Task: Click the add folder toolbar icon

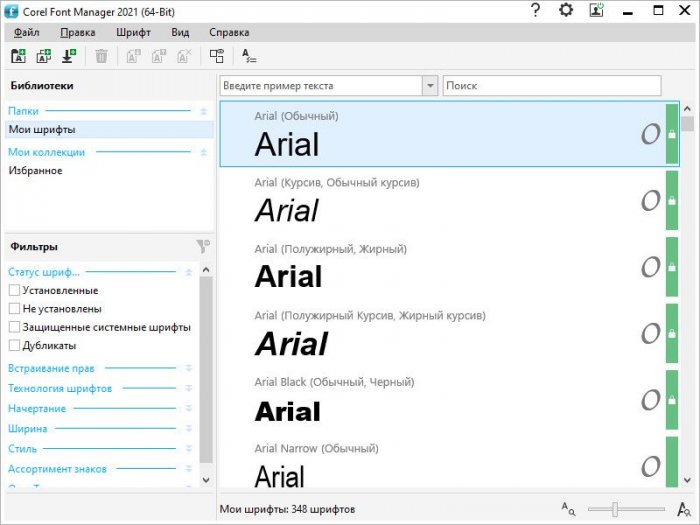Action: (x=18, y=56)
